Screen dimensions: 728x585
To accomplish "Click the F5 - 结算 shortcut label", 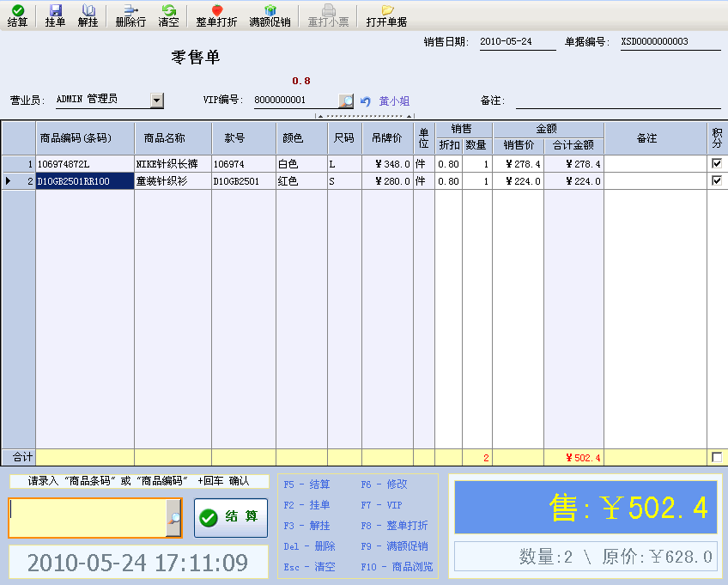I will 306,484.
